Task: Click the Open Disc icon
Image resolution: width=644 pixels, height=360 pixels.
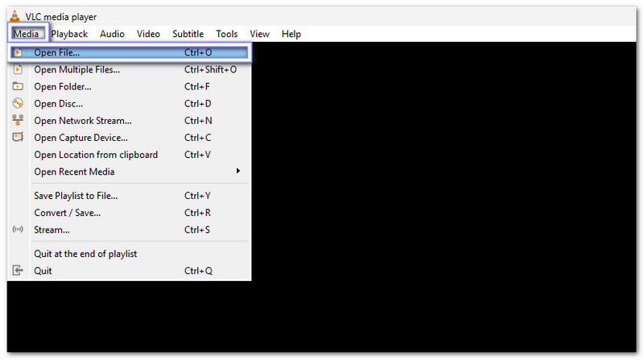Action: pyautogui.click(x=18, y=103)
